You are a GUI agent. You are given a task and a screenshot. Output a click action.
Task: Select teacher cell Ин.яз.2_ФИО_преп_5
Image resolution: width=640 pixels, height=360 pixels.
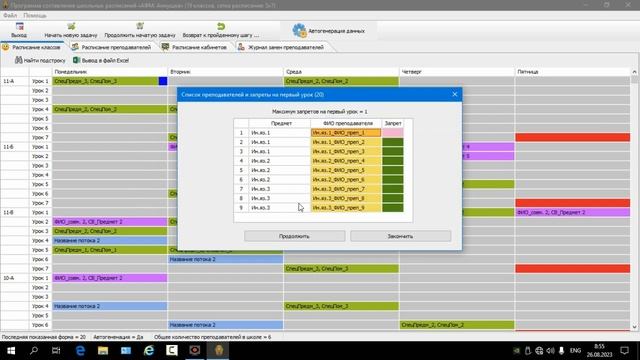click(x=346, y=170)
